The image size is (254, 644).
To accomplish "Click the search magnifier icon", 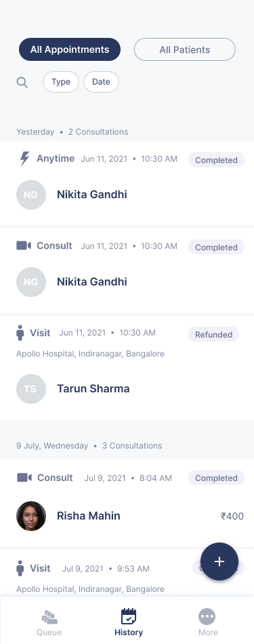I will point(22,83).
